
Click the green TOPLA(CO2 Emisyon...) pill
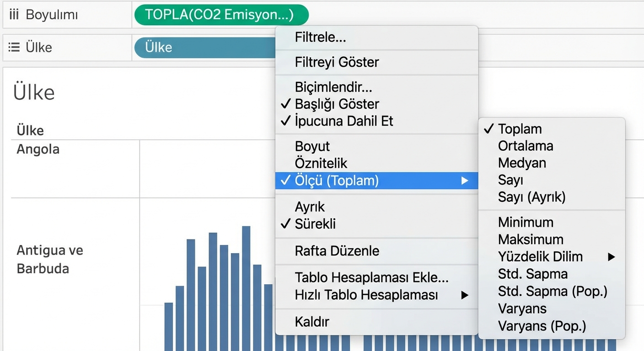click(221, 14)
